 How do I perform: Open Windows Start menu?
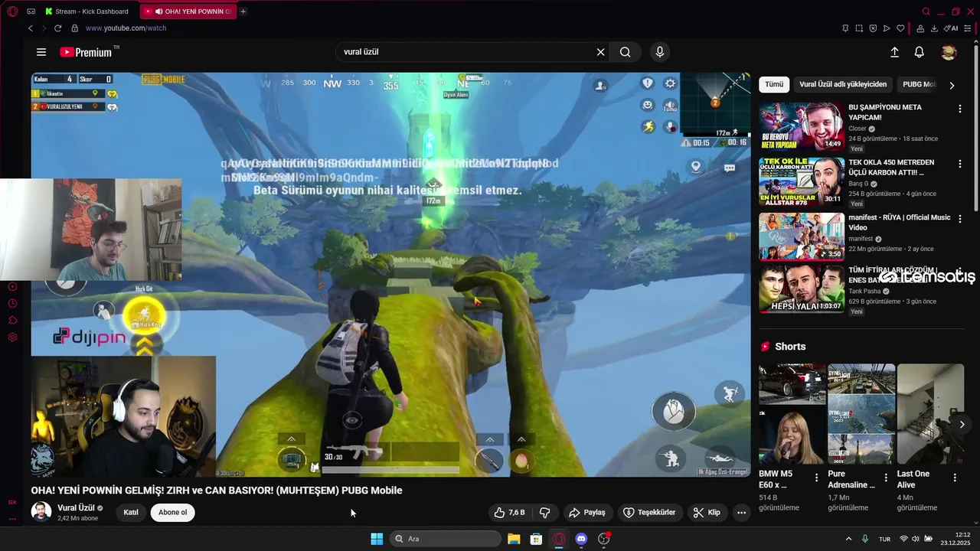point(377,539)
